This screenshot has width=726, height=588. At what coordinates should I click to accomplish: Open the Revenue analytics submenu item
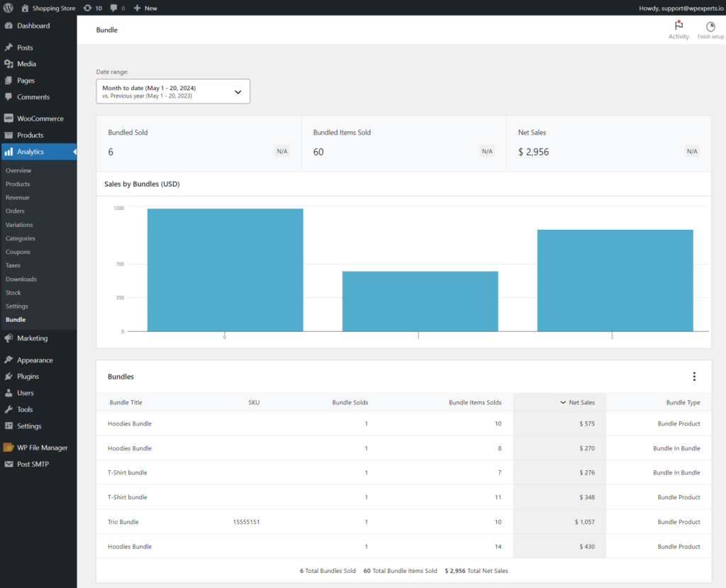click(17, 197)
